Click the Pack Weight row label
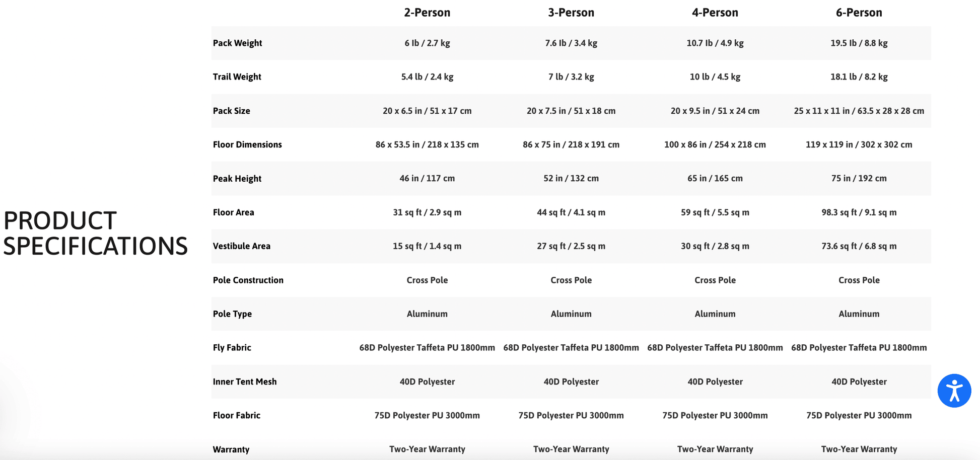 pos(237,43)
